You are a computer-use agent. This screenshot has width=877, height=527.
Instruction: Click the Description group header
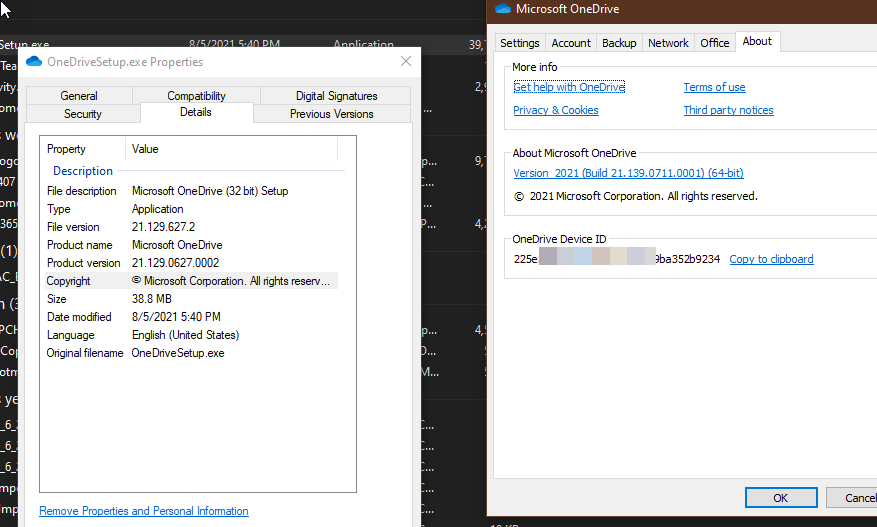83,171
